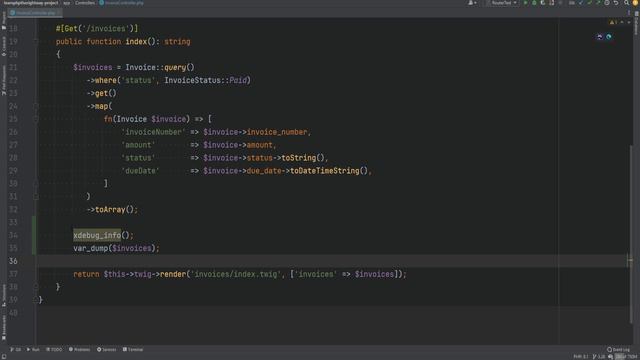This screenshot has height=360, width=640.
Task: Click the Search Everywhere magnifier icon
Action: pos(626,3)
